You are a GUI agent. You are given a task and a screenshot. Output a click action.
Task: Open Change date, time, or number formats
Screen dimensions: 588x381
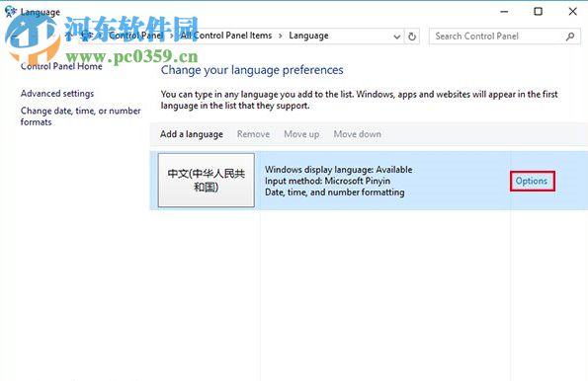81,116
